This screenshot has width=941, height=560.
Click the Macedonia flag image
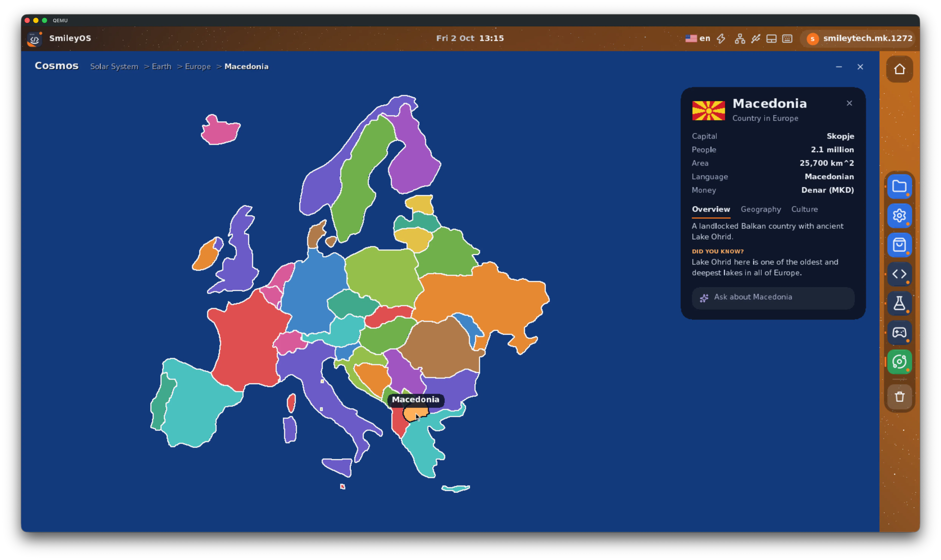(708, 111)
